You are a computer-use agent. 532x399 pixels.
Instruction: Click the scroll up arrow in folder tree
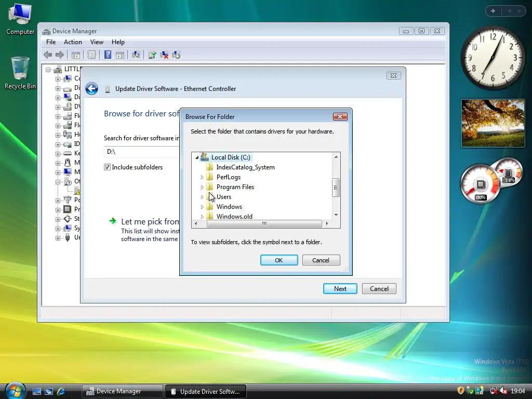(336, 157)
